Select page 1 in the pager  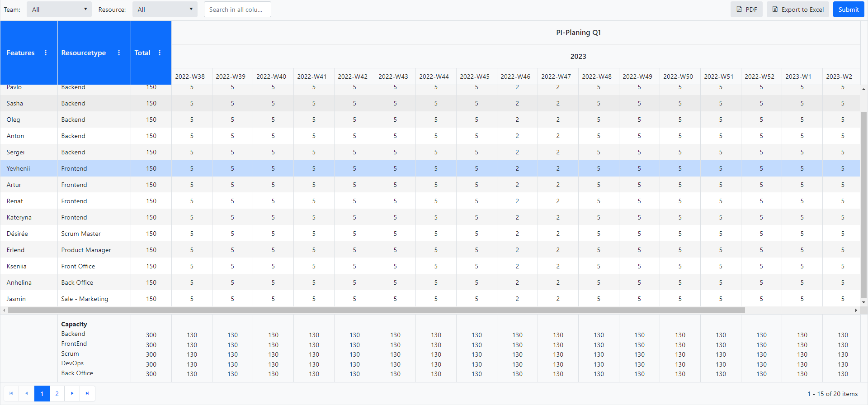(x=42, y=393)
